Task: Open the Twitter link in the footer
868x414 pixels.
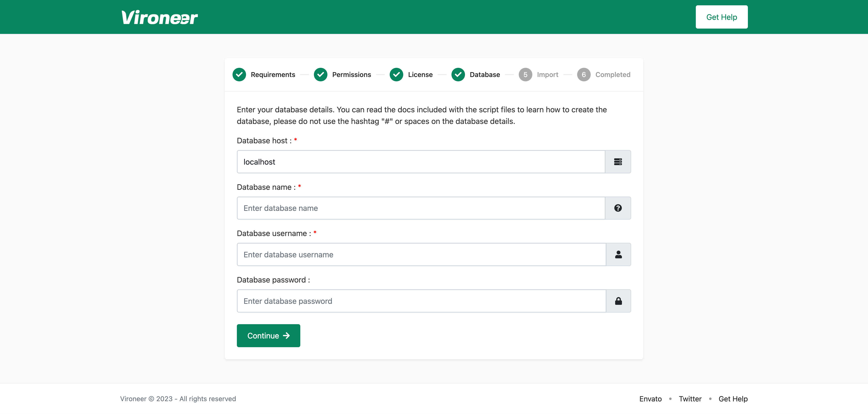Action: [690, 399]
